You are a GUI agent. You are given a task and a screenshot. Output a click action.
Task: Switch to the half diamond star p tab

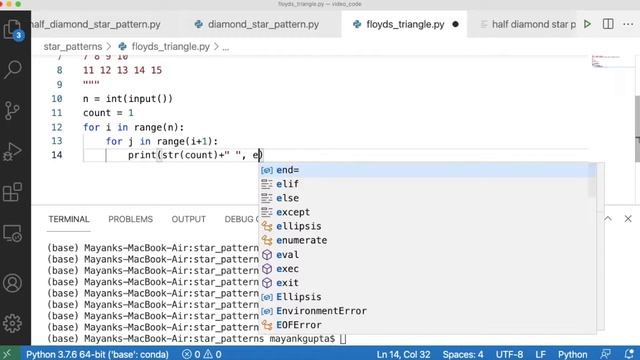click(529, 24)
